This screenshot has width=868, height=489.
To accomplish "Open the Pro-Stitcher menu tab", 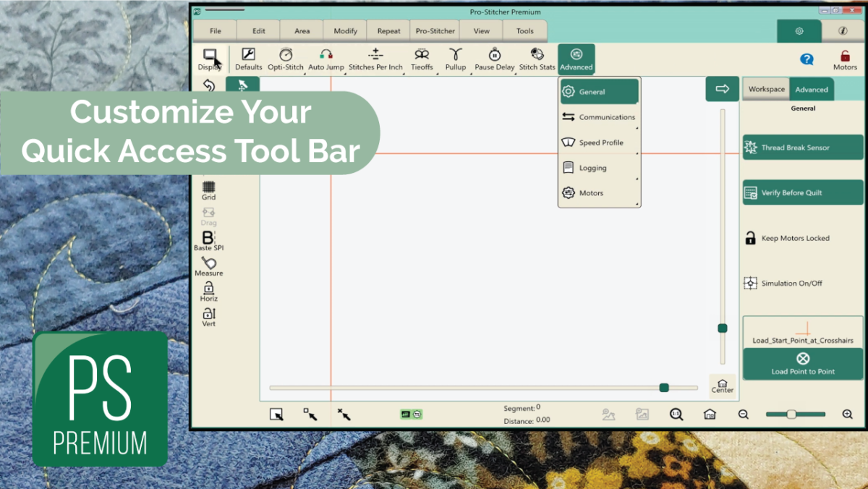I will 435,31.
